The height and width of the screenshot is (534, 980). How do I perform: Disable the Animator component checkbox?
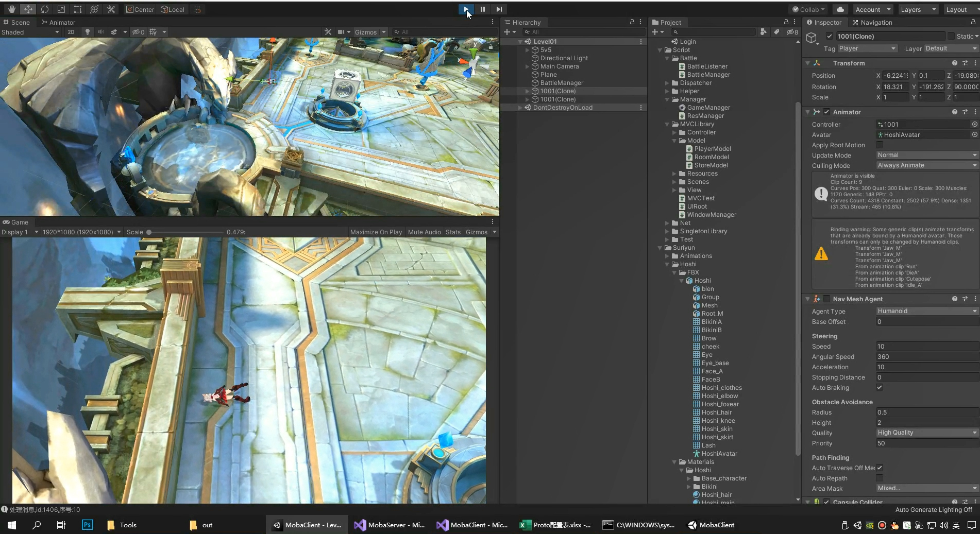(x=826, y=112)
